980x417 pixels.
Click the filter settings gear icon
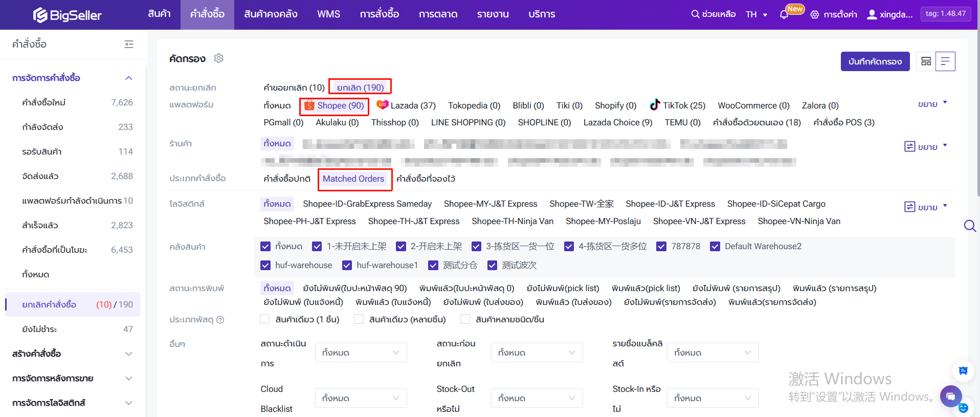(x=219, y=58)
